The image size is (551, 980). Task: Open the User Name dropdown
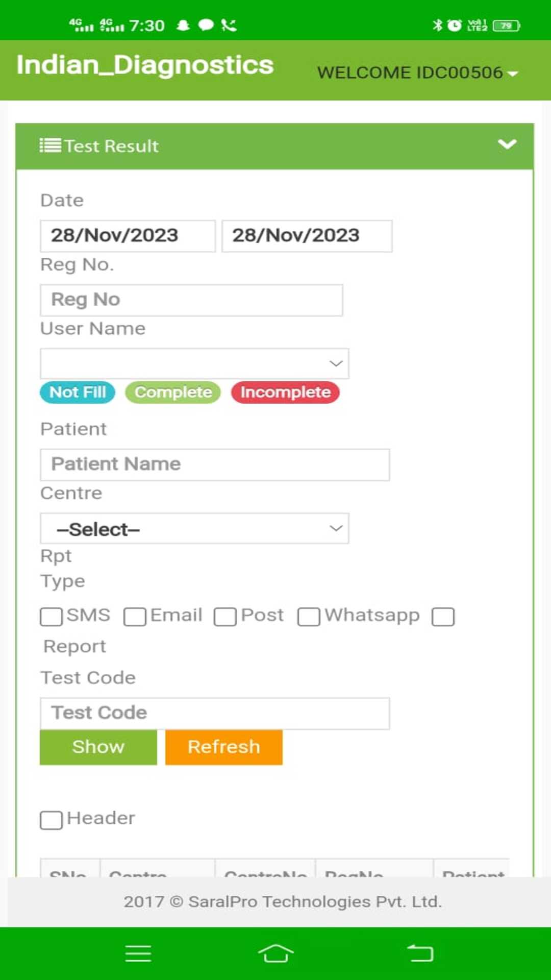point(194,363)
